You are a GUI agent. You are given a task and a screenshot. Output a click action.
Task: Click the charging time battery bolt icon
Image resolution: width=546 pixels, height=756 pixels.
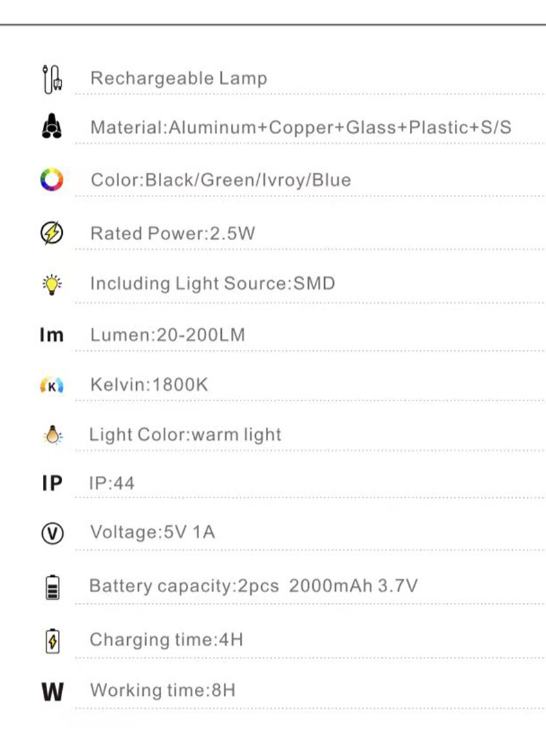[53, 640]
